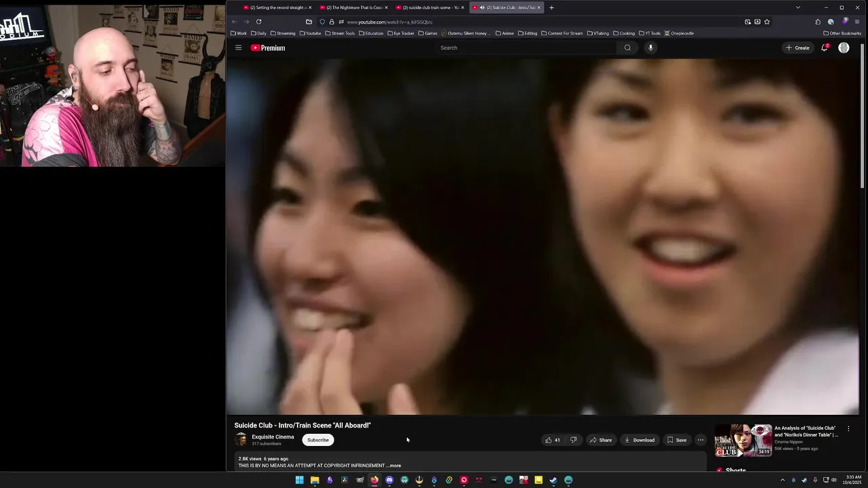Open browser extensions puzzle icon
Viewport: 868px width, 488px height.
[818, 22]
